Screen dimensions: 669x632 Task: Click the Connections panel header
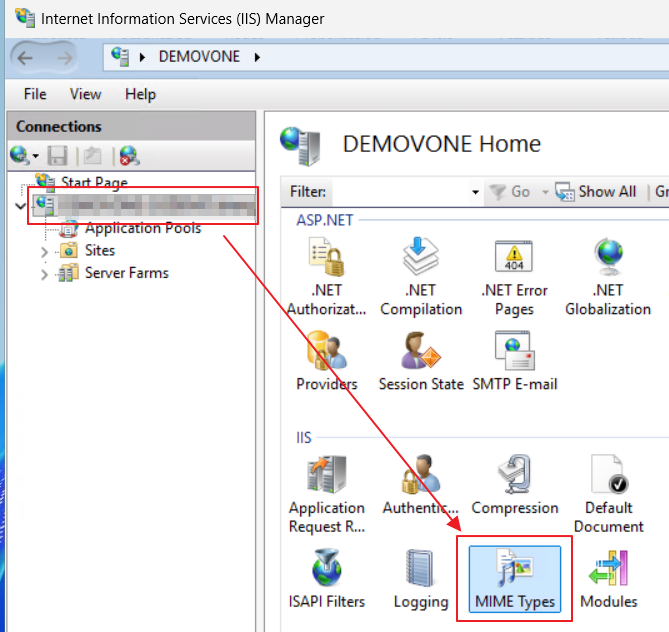pyautogui.click(x=131, y=126)
